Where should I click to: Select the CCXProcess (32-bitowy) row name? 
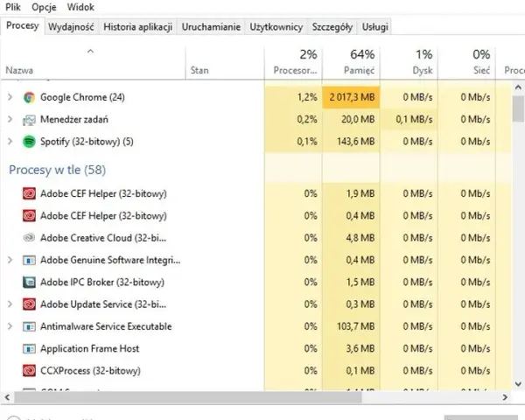90,371
